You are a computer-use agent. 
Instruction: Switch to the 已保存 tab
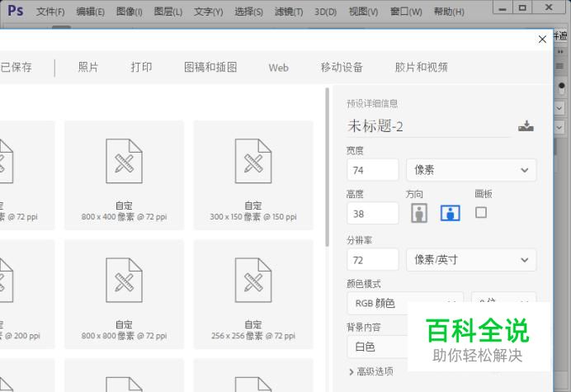click(16, 68)
